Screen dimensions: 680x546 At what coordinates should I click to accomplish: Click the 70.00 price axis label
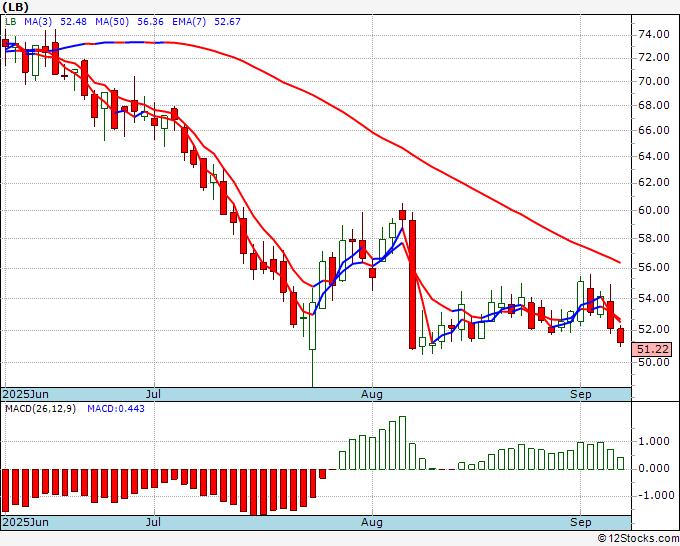point(654,81)
